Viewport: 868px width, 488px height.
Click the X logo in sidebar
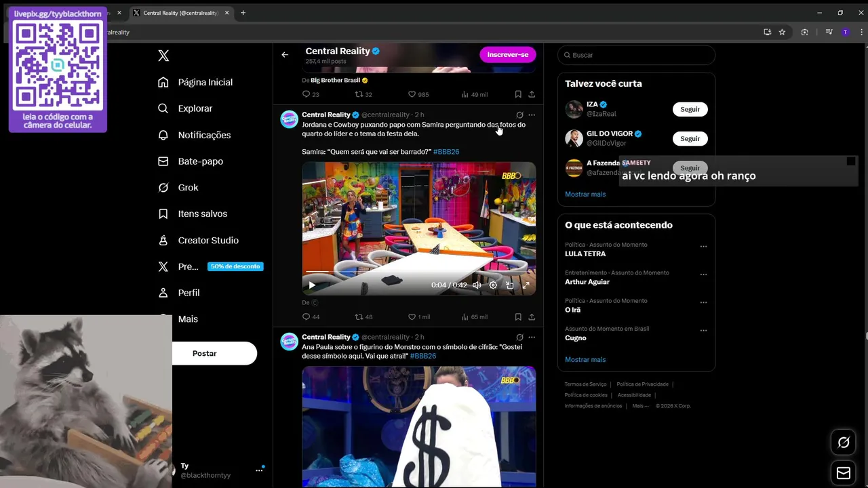[x=163, y=56]
